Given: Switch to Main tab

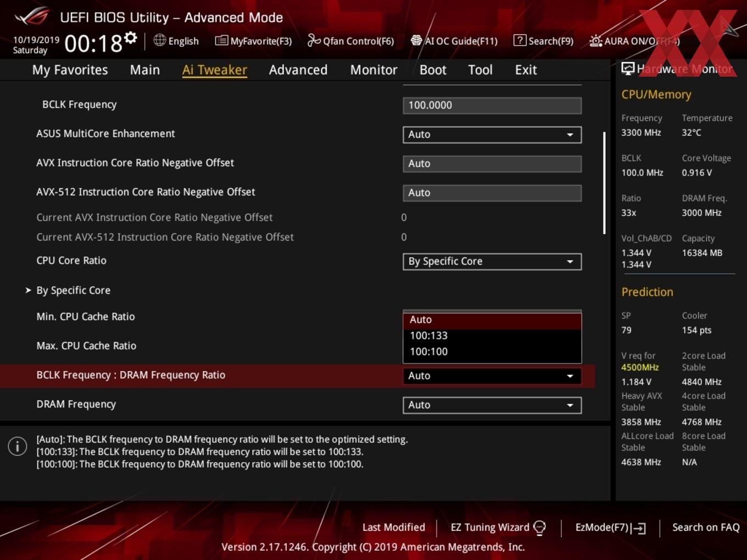Looking at the screenshot, I should pyautogui.click(x=145, y=70).
